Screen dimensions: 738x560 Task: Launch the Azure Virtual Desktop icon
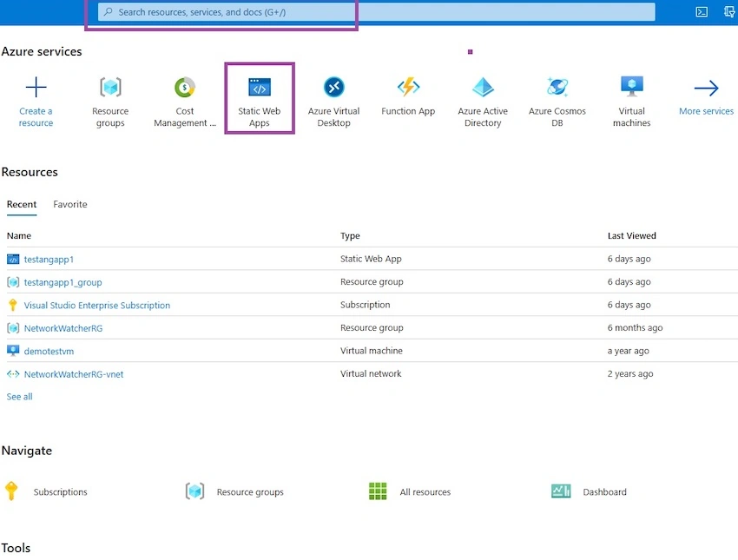[333, 87]
